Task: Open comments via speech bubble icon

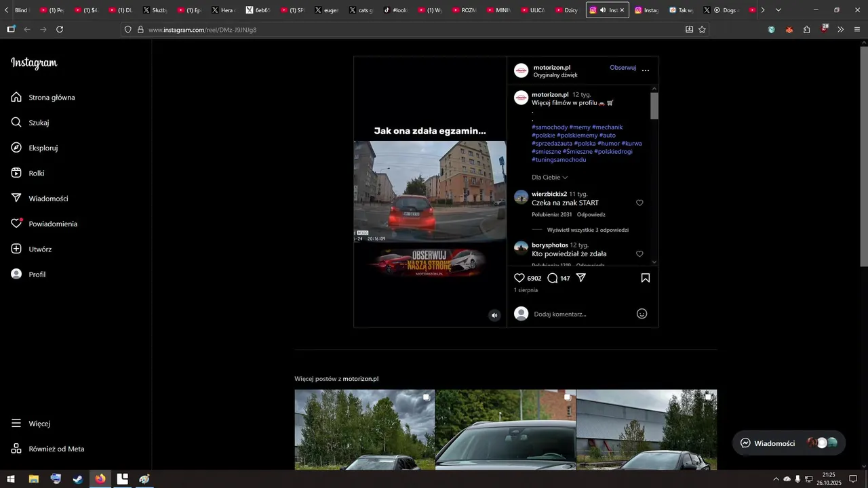Action: click(x=553, y=278)
